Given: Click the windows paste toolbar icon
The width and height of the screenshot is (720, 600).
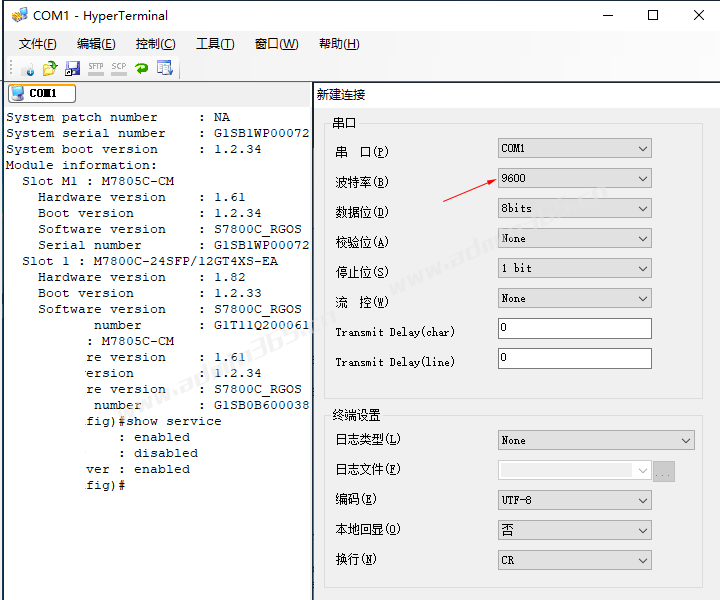Looking at the screenshot, I should coord(164,68).
